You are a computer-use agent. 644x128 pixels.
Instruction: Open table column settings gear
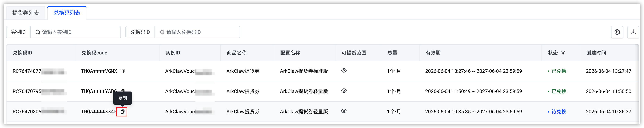[617, 32]
